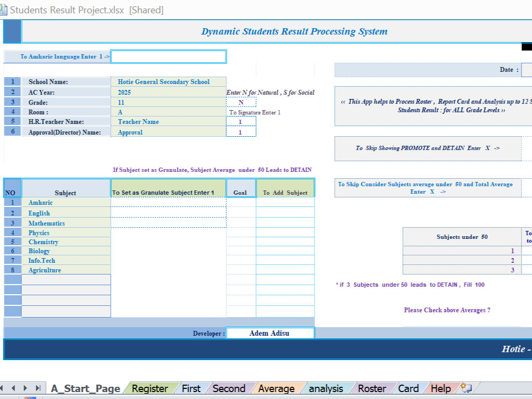Image resolution: width=532 pixels, height=399 pixels.
Task: Click the Dynamic Students Result Processing title
Action: 294,31
